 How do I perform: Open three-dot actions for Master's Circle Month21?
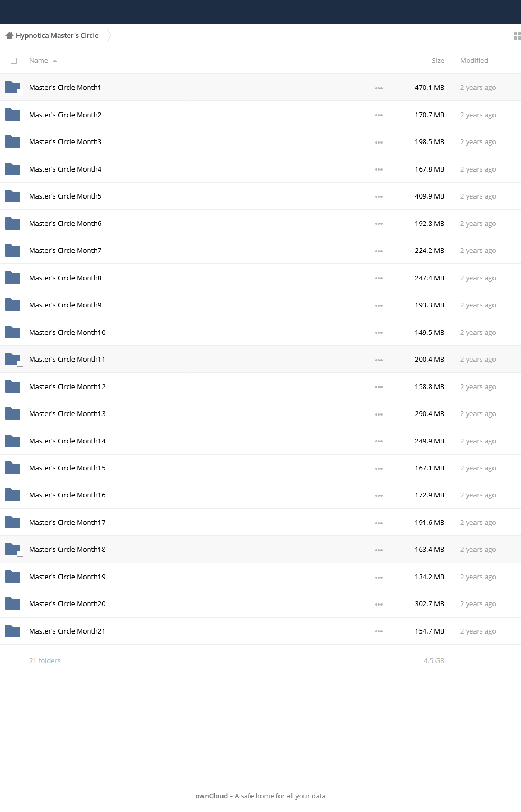(379, 631)
